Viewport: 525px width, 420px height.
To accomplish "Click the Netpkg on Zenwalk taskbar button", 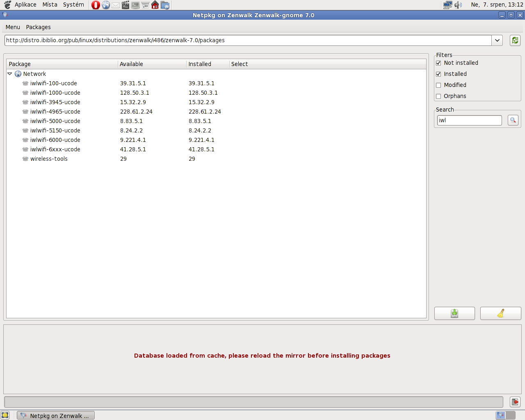I will pyautogui.click(x=56, y=415).
